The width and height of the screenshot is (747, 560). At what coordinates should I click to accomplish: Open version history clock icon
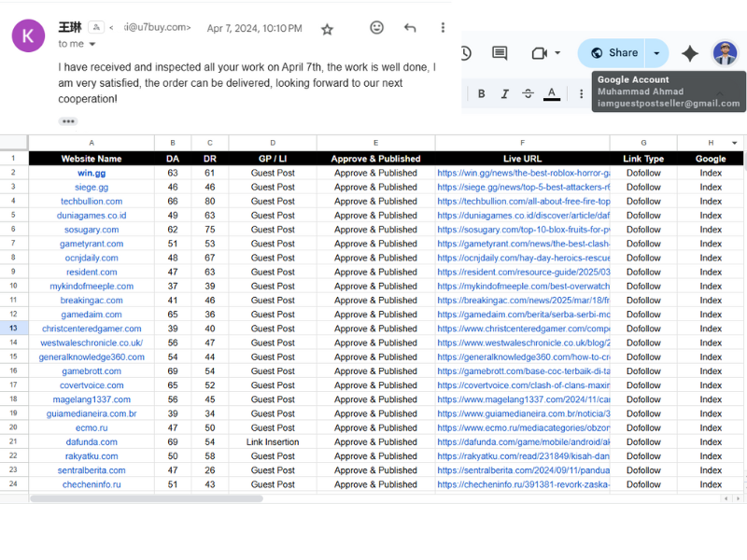[x=465, y=53]
